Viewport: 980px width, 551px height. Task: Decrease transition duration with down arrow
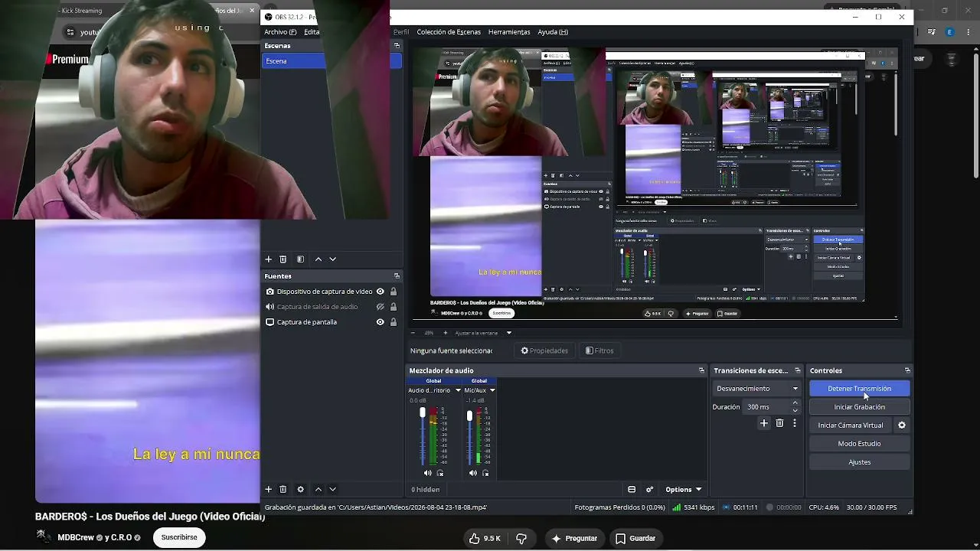(x=795, y=411)
